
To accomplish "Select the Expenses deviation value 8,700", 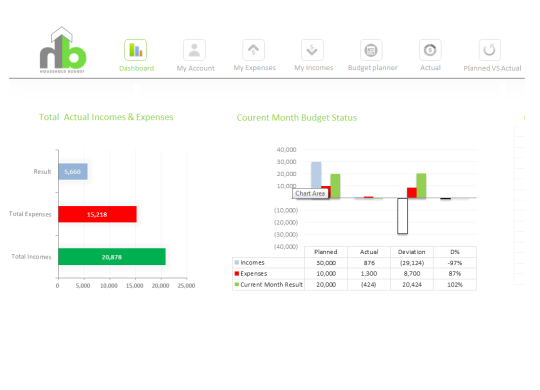I will pos(412,274).
